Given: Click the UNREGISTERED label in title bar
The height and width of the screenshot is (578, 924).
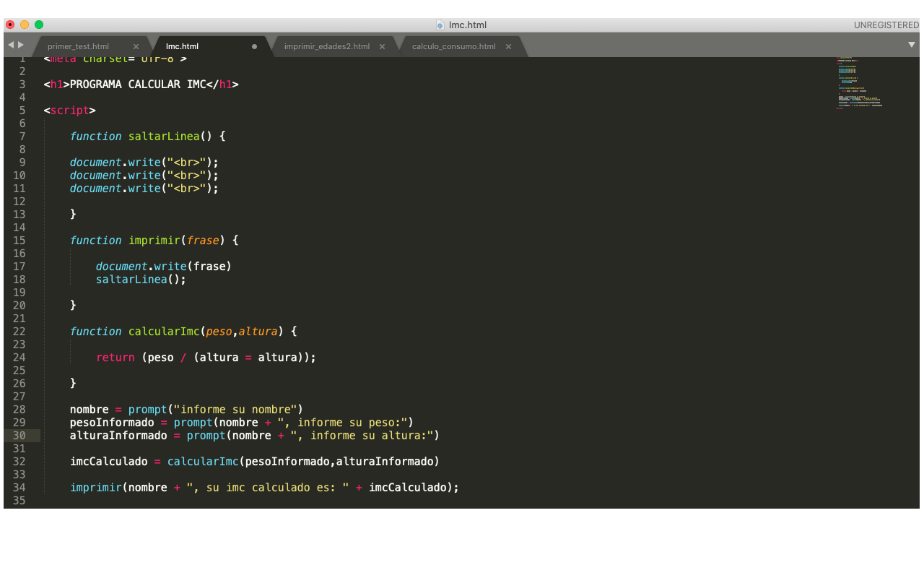Looking at the screenshot, I should 886,25.
